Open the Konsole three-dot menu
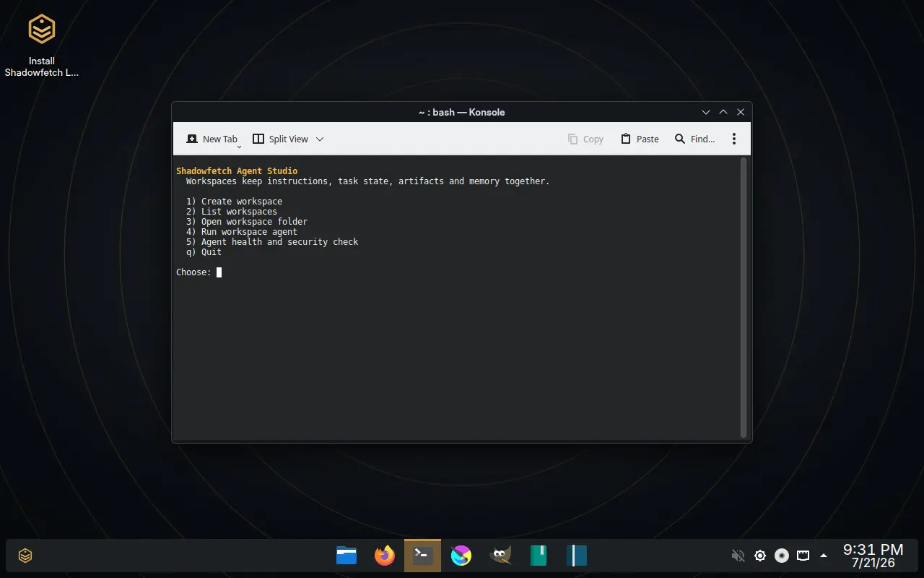 [x=734, y=139]
